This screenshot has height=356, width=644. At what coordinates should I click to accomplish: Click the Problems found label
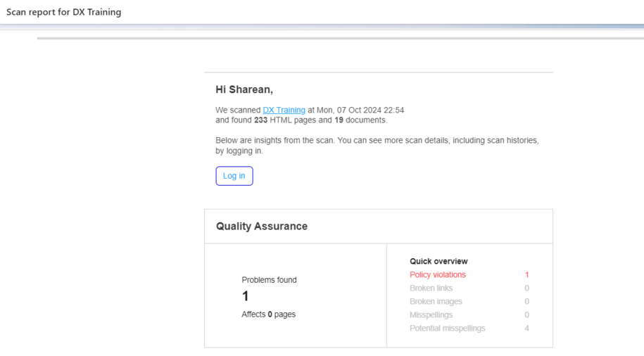coord(269,279)
